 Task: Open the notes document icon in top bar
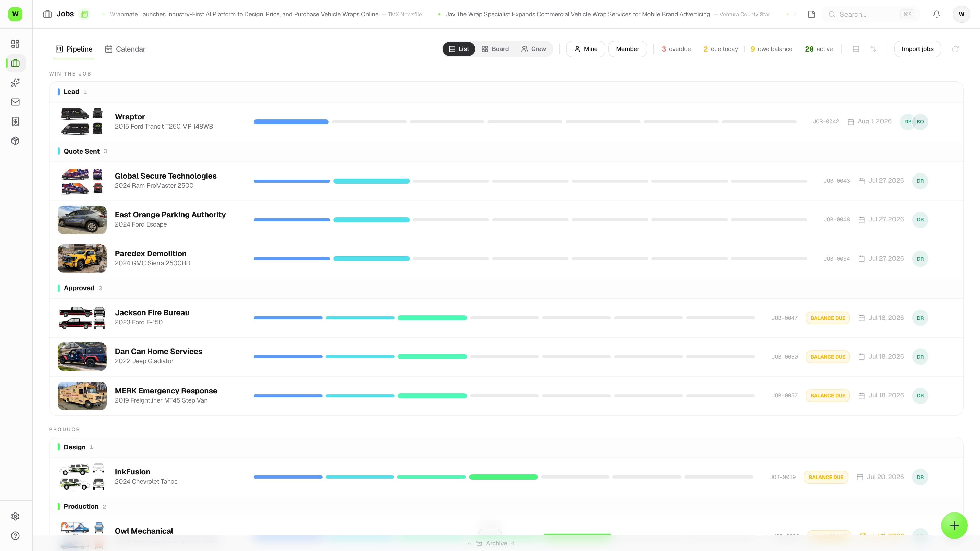812,14
